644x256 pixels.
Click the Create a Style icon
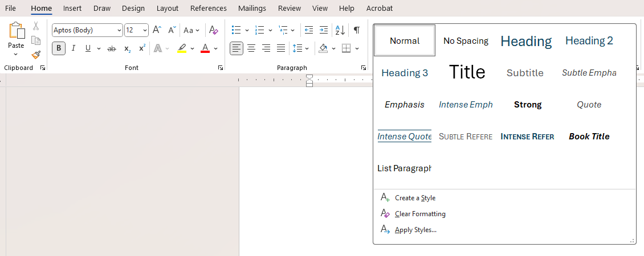[x=385, y=198]
